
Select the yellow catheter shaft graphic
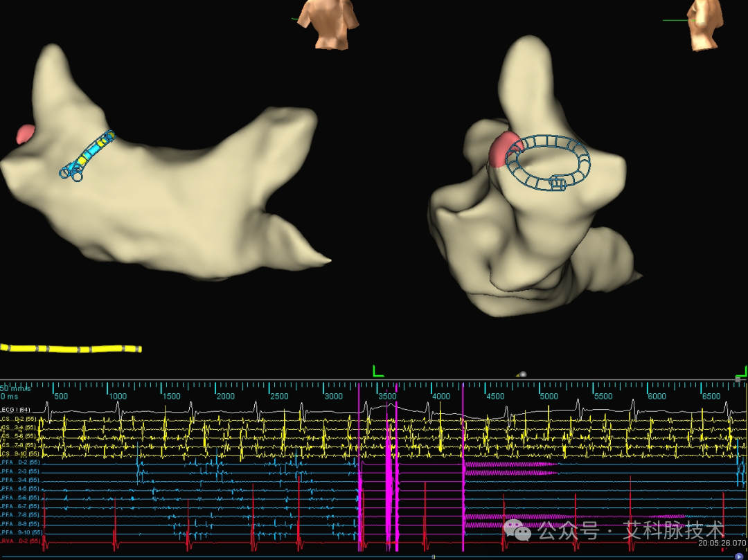[71, 348]
